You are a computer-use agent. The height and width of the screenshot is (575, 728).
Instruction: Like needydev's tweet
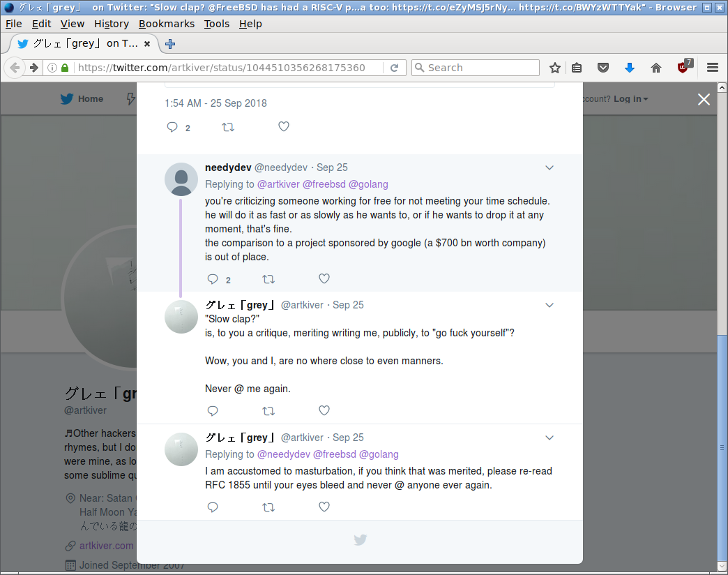point(324,278)
